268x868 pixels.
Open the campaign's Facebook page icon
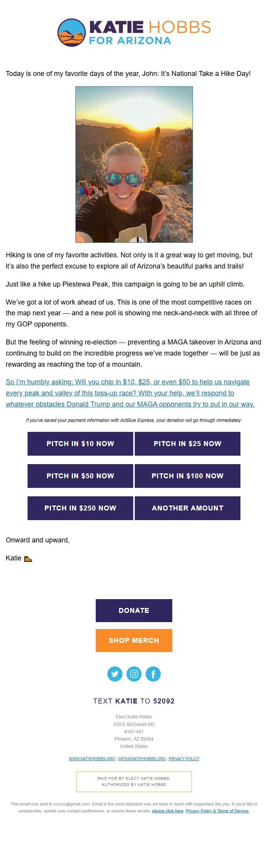point(154,674)
